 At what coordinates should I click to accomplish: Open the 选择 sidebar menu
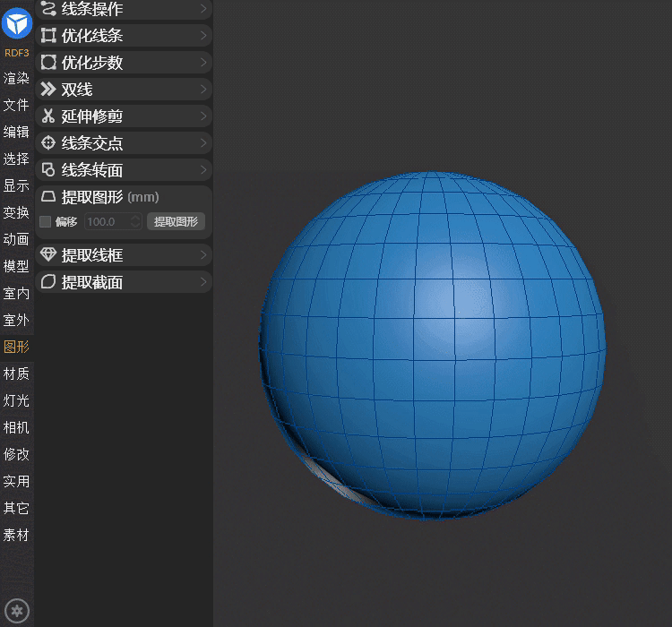[x=16, y=159]
